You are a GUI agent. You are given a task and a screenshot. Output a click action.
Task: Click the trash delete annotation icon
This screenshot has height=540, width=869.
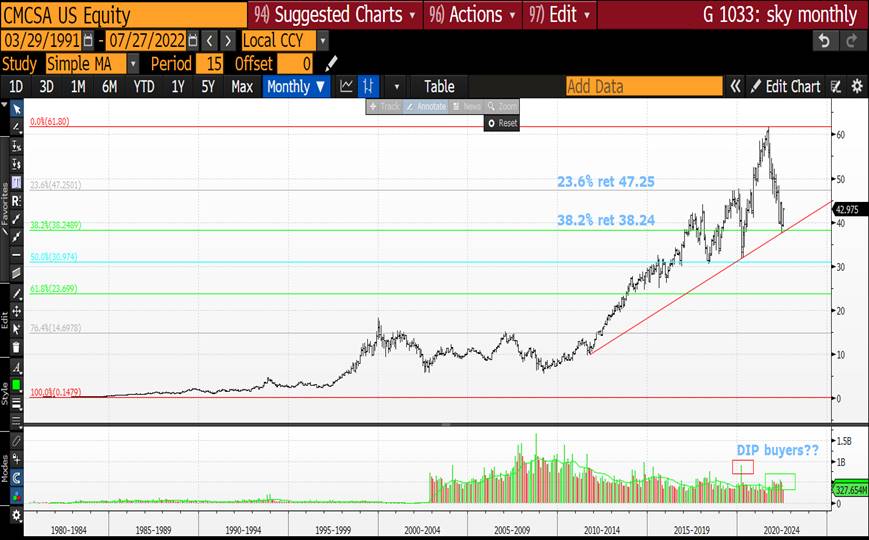(17, 348)
